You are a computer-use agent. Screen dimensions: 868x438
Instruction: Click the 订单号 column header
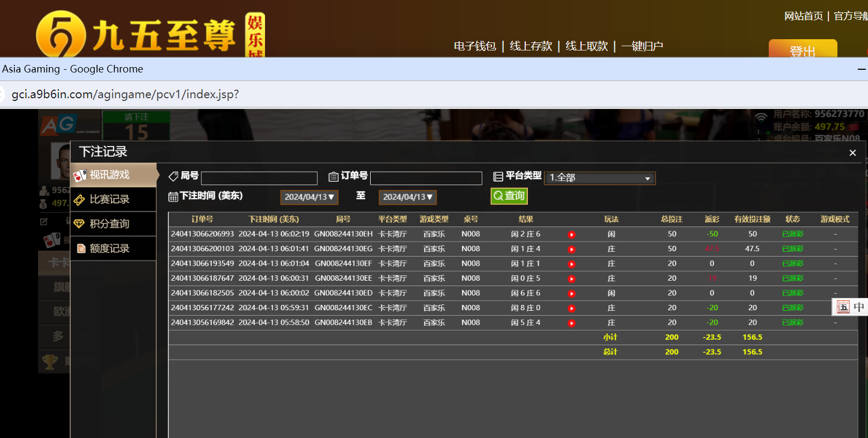[x=202, y=219]
